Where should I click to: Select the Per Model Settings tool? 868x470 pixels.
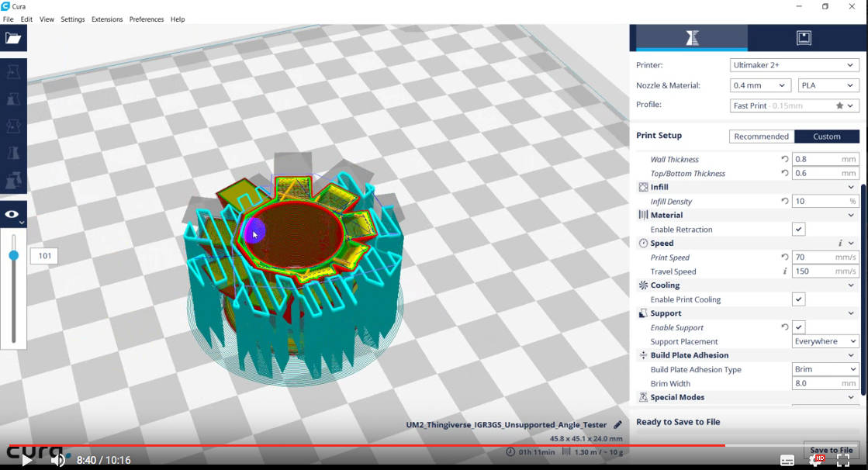(13, 181)
